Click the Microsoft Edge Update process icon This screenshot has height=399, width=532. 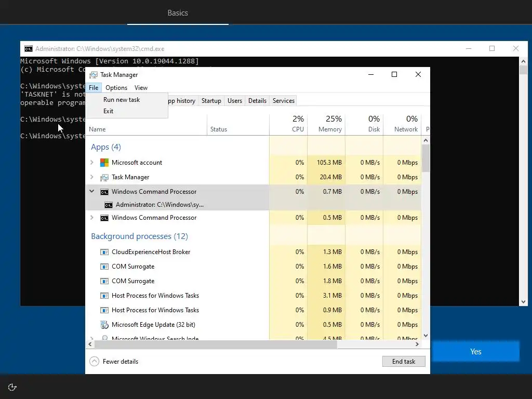point(104,325)
